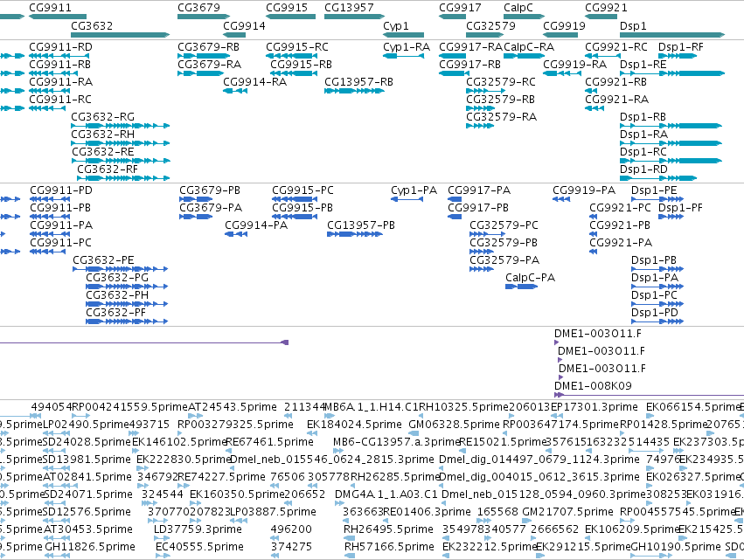Select transcript CG9911-RD label
Viewport: 744px width, 560px height.
60,47
